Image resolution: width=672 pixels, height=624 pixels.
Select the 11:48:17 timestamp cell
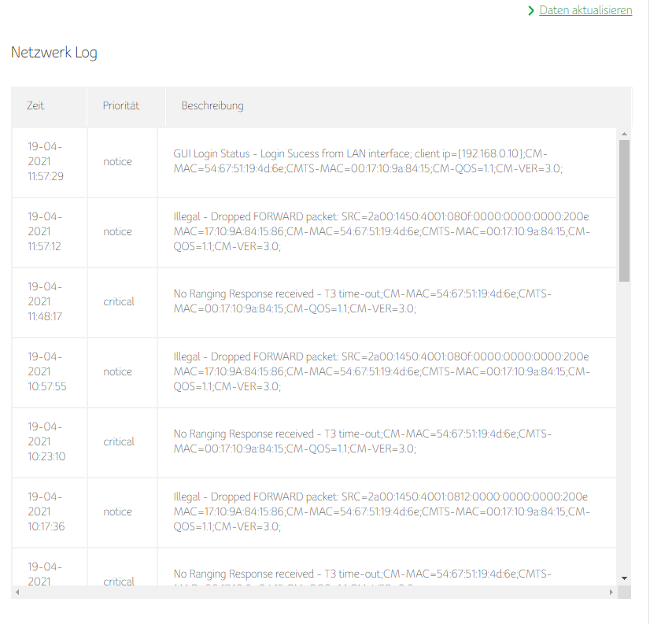46,301
